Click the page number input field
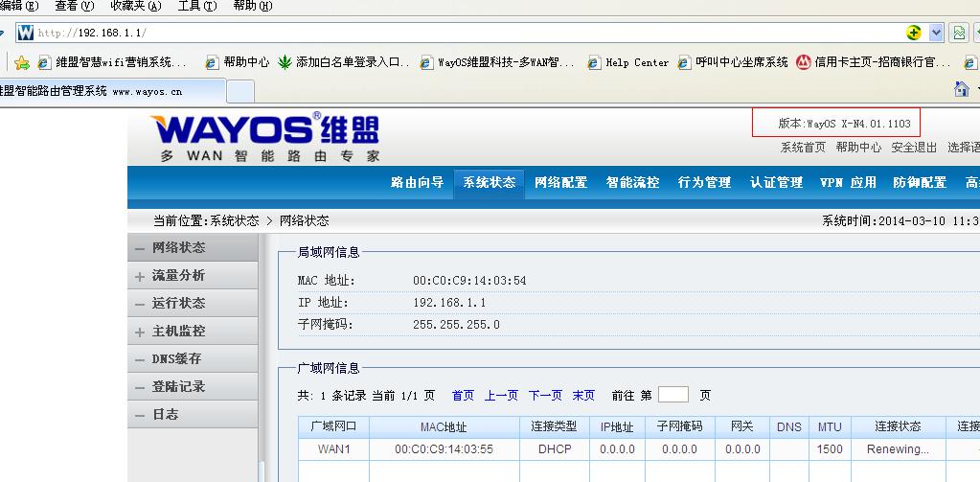 tap(672, 395)
